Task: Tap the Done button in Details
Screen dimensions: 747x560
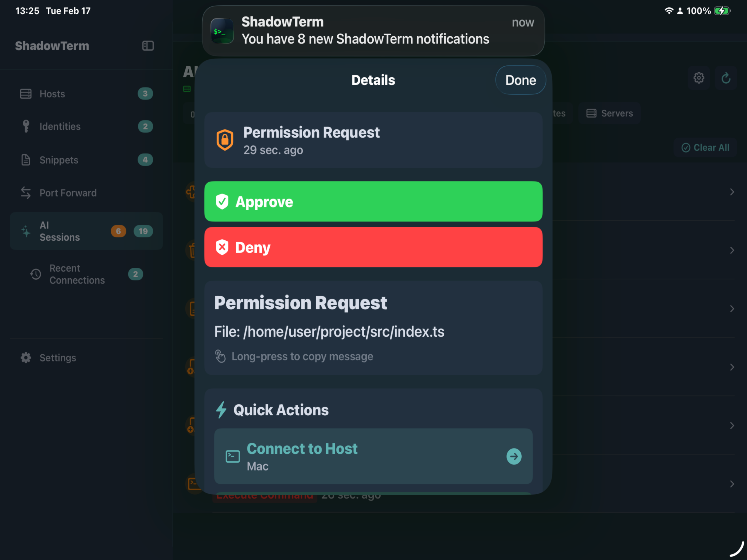Action: (520, 80)
